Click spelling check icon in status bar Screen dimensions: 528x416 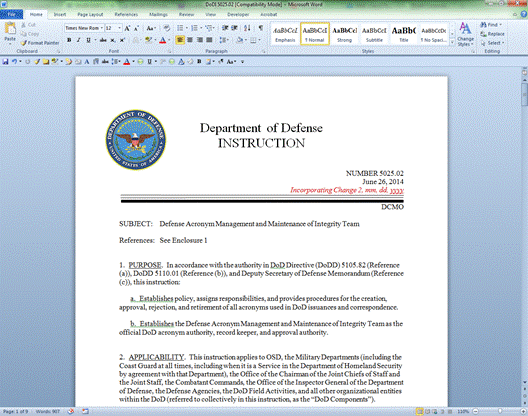(x=71, y=411)
